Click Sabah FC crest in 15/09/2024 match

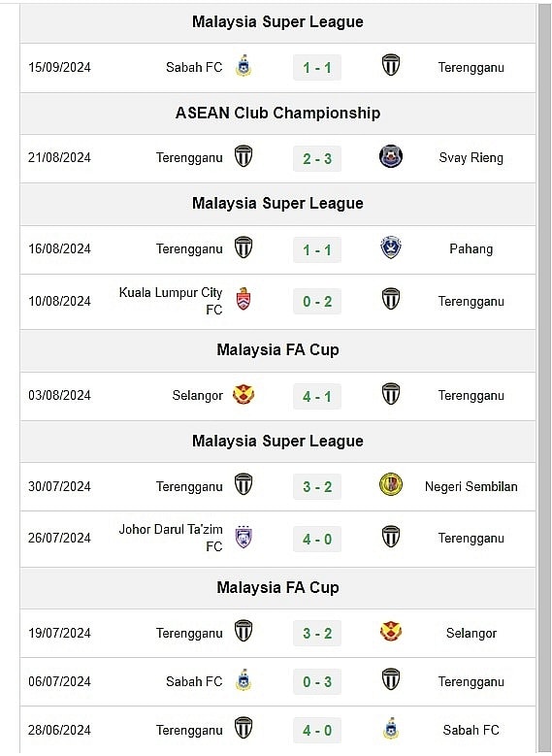(x=244, y=66)
